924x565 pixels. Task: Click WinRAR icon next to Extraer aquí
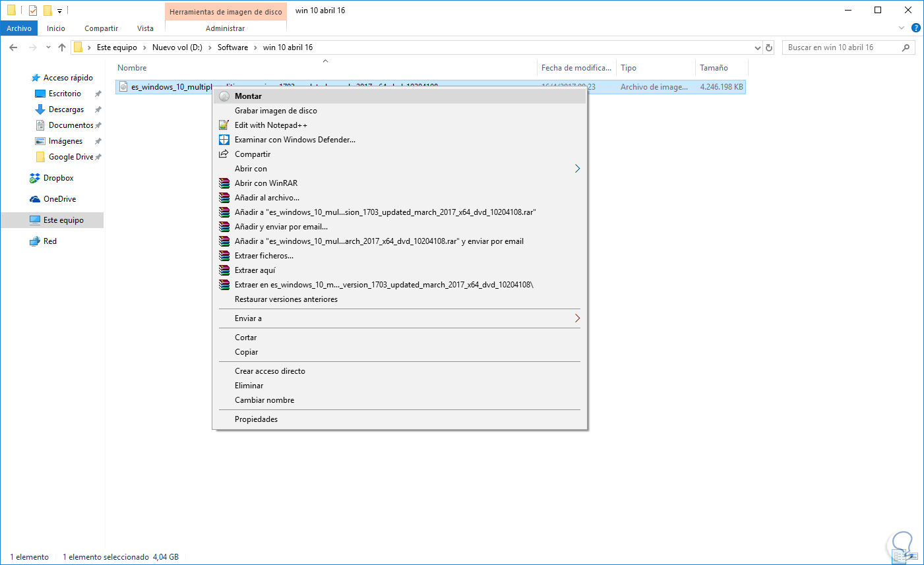(224, 270)
